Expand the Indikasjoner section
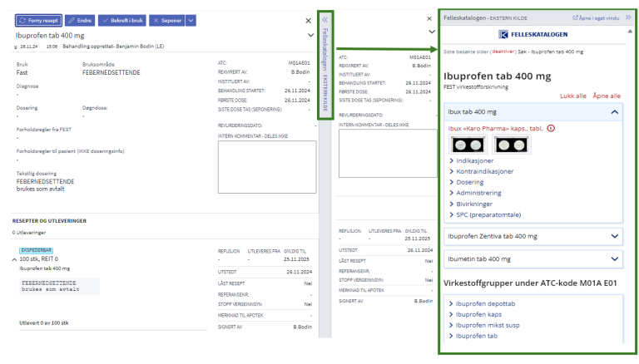This screenshot has width=639, height=364. coord(472,161)
